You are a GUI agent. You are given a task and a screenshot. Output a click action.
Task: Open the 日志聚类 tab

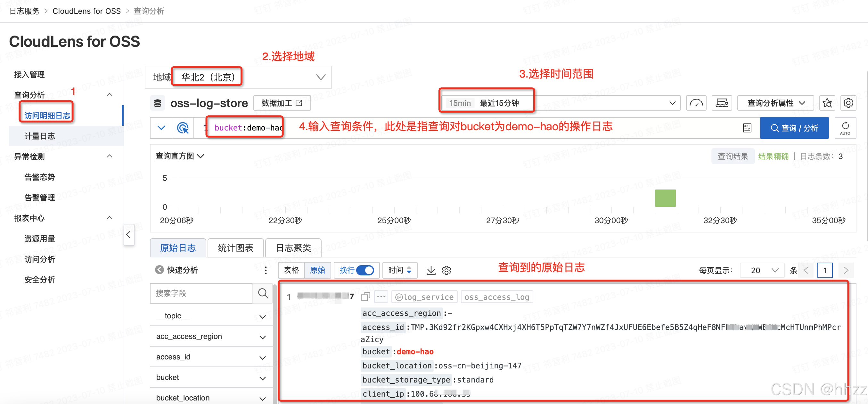pos(293,248)
